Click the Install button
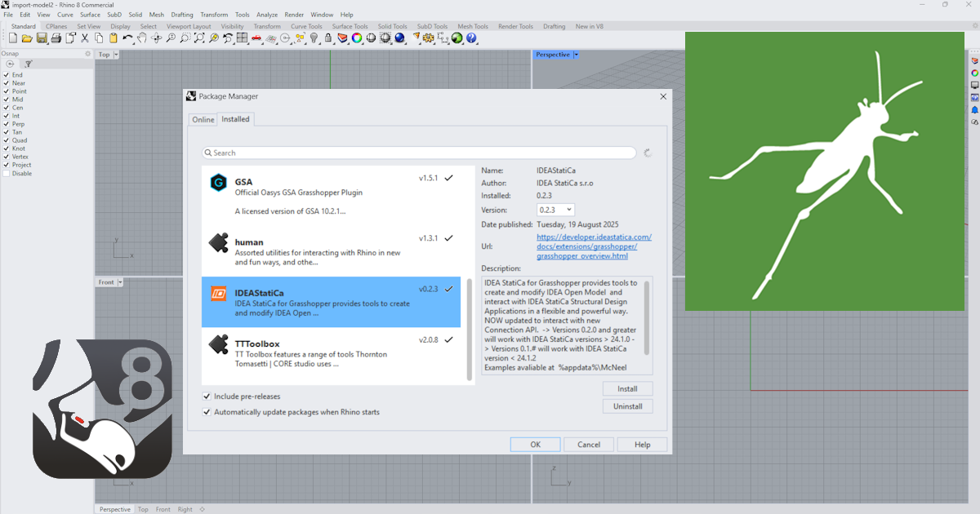This screenshot has height=514, width=980. [627, 388]
